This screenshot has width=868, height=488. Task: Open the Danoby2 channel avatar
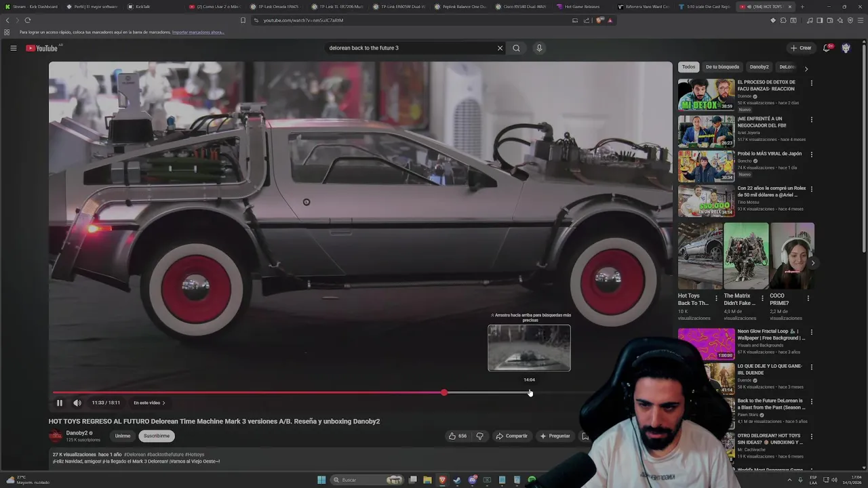click(x=56, y=436)
